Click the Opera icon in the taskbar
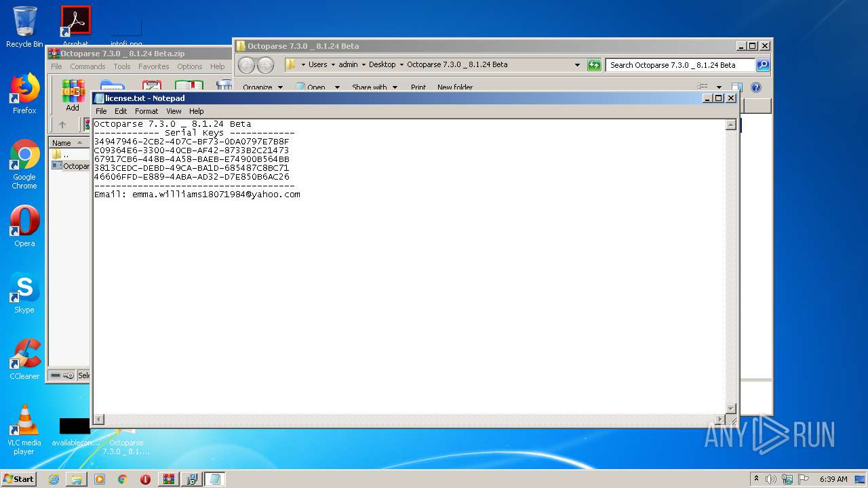The height and width of the screenshot is (488, 868). pyautogui.click(x=145, y=479)
